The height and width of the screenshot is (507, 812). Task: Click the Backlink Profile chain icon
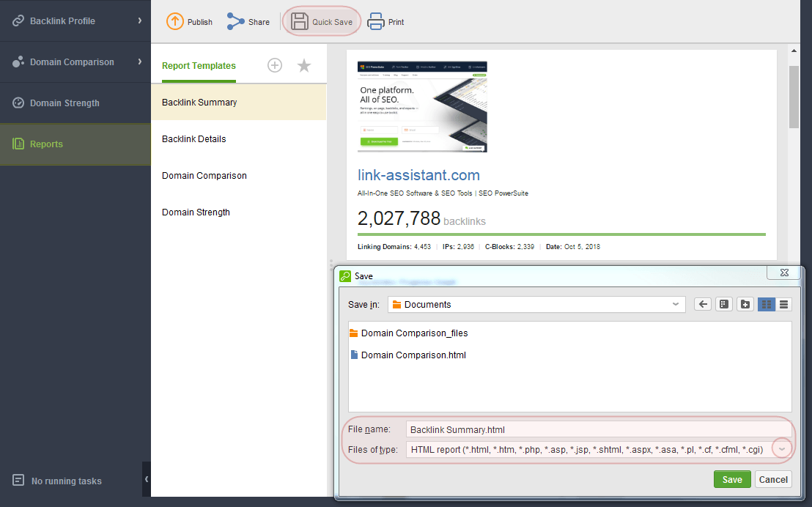[18, 21]
